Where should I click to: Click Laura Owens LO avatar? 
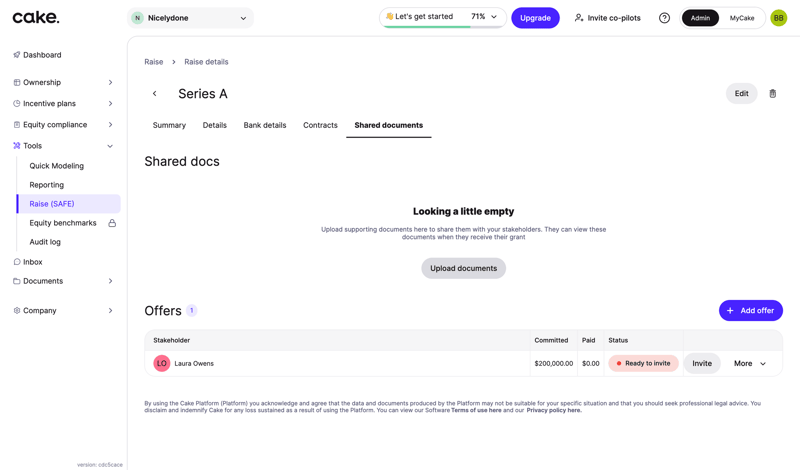(162, 364)
